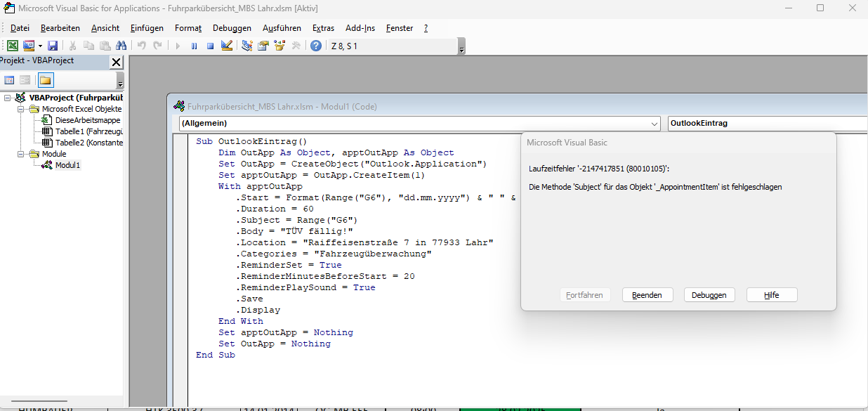Image resolution: width=868 pixels, height=411 pixels.
Task: Click the Debuggen button in error dialog
Action: pyautogui.click(x=709, y=295)
